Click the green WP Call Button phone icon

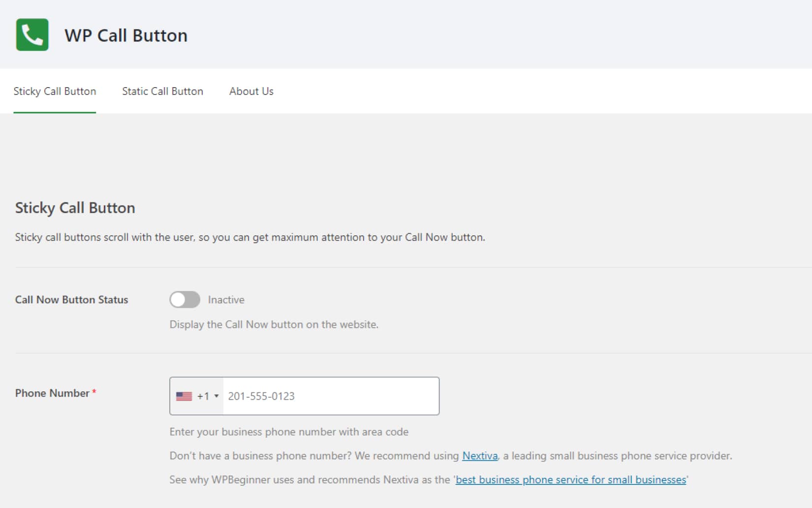31,34
